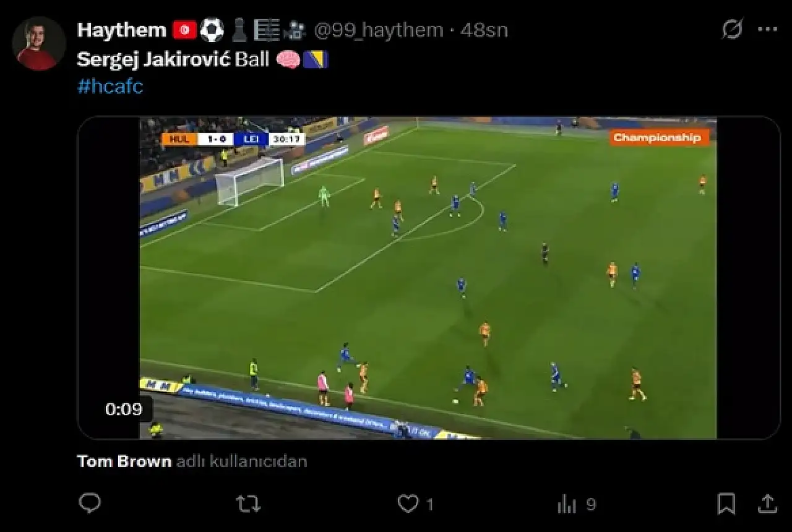The height and width of the screenshot is (532, 792).
Task: Click the @99_haythem handle
Action: pos(379,30)
